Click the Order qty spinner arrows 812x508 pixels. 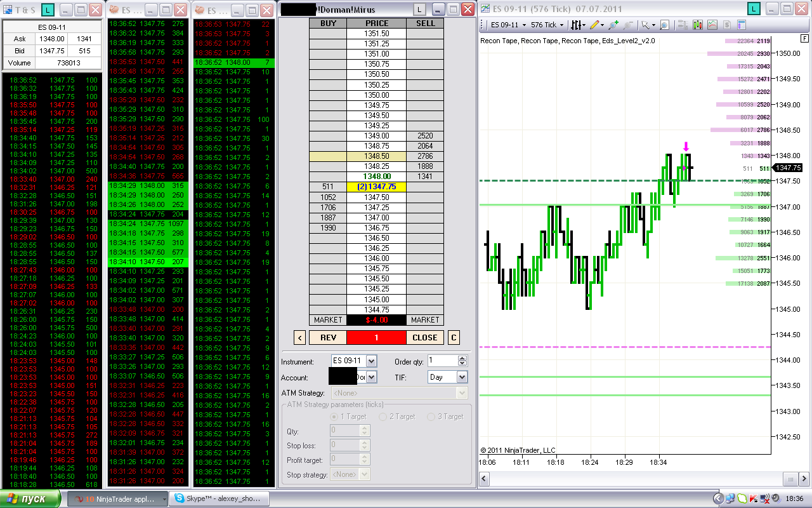[x=462, y=361]
